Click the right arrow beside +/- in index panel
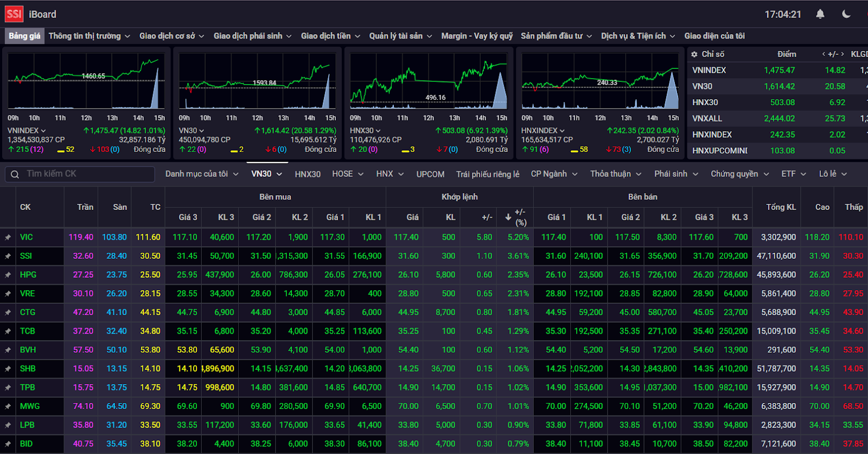868x454 pixels. click(842, 54)
